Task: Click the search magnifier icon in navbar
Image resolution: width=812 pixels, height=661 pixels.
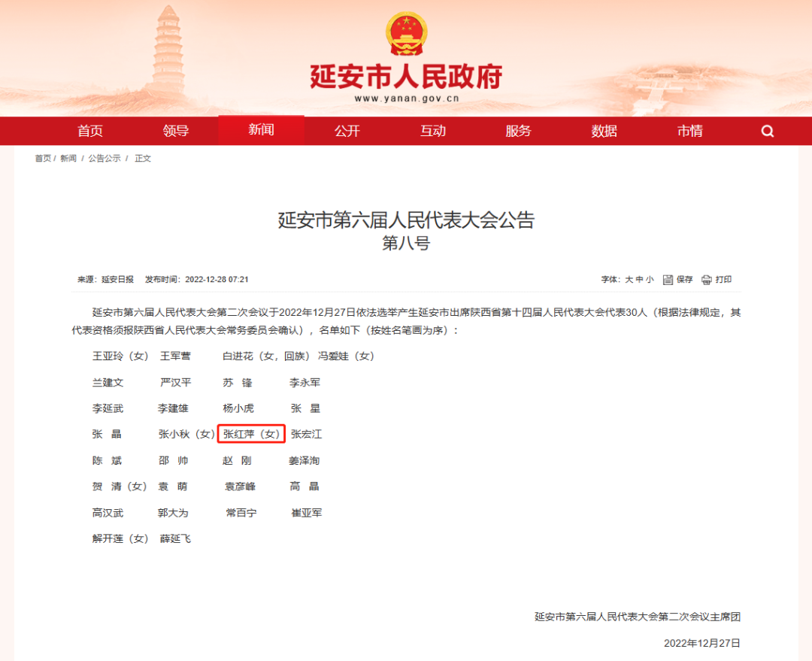Action: coord(767,132)
